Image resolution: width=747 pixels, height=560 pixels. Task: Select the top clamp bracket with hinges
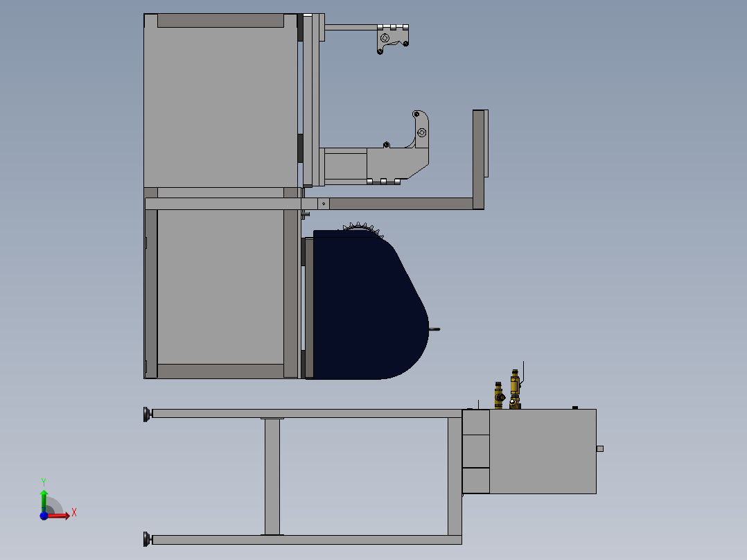click(x=392, y=39)
